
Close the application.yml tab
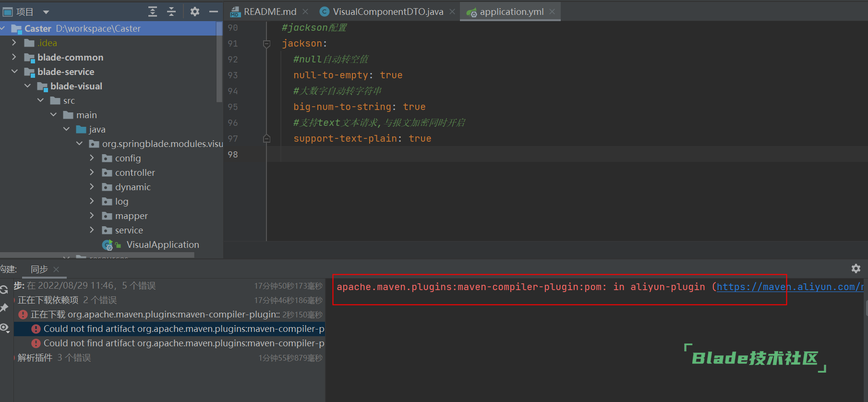click(x=552, y=12)
